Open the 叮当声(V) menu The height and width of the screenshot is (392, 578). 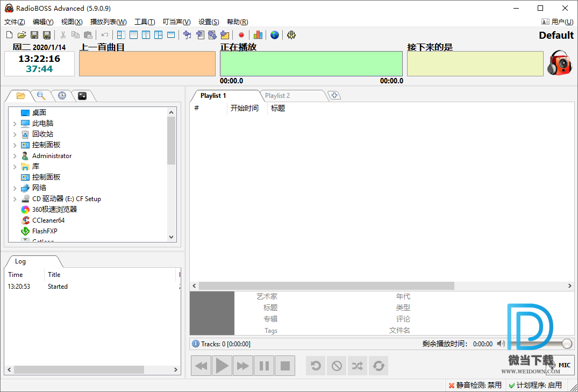(176, 22)
